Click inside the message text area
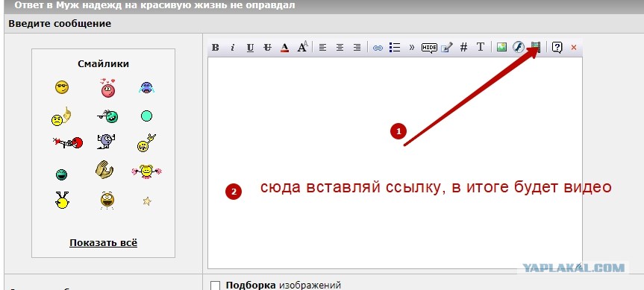The height and width of the screenshot is (290, 644). (395, 163)
